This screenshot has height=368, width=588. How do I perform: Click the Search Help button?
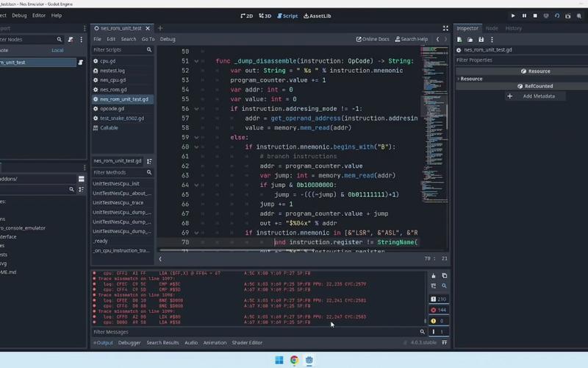click(412, 39)
